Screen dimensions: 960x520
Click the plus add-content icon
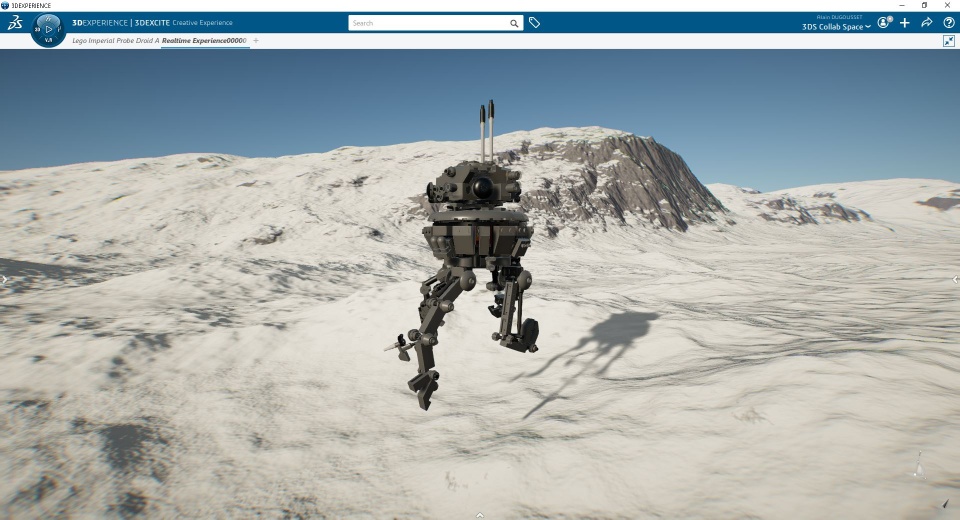pos(905,23)
